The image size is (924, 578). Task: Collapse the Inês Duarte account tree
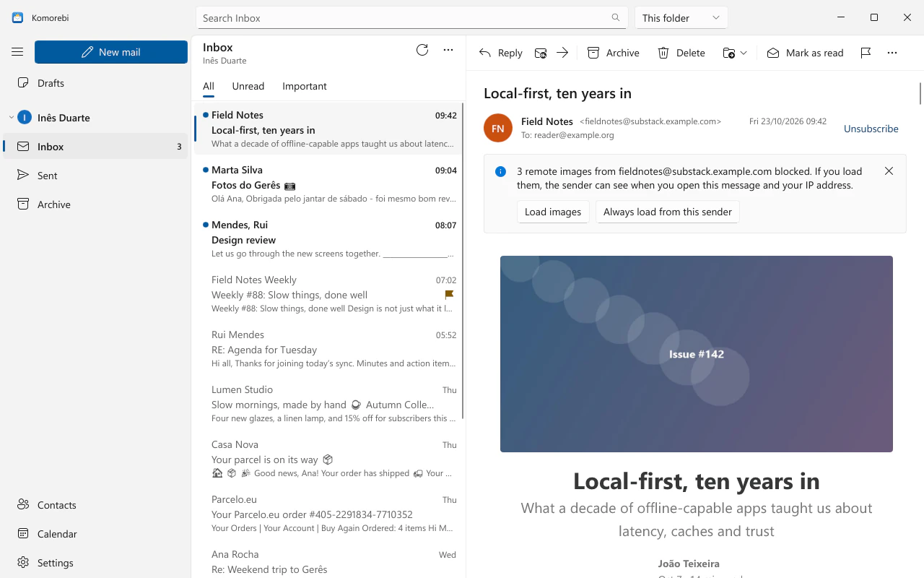(12, 118)
